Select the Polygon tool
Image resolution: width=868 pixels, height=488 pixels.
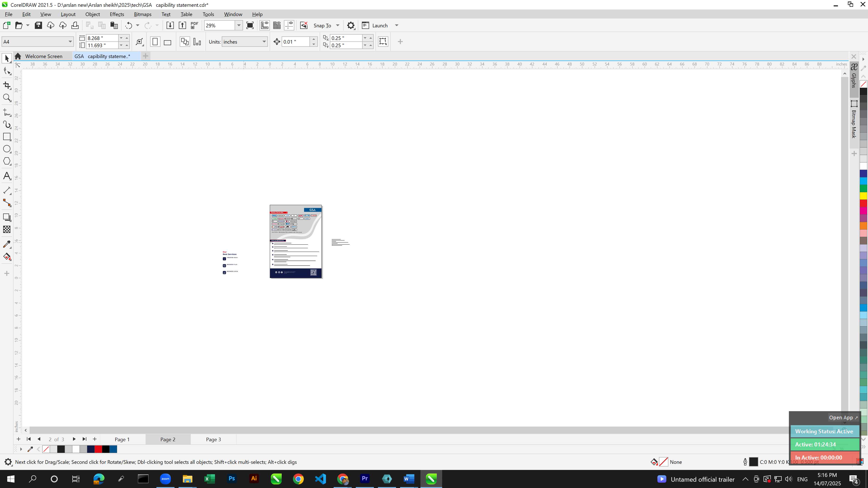click(7, 161)
